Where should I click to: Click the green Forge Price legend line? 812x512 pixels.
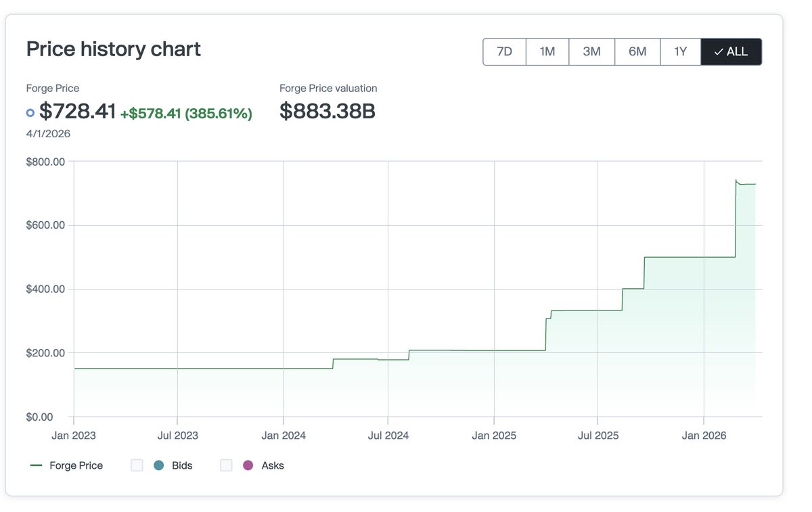pos(37,465)
